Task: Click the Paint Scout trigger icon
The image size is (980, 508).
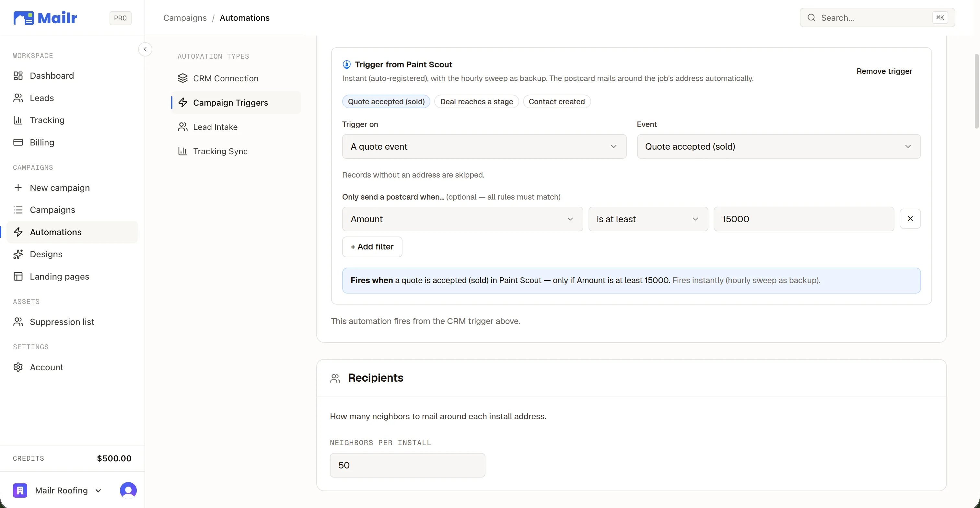Action: tap(346, 65)
